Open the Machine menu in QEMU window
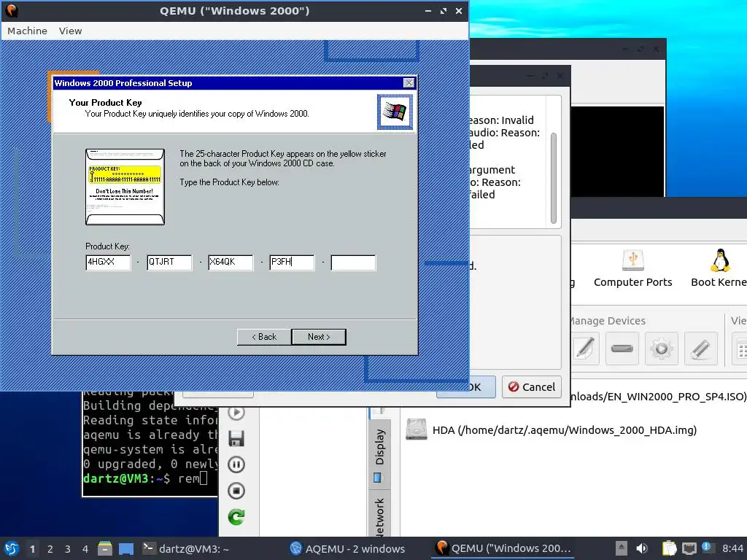This screenshot has width=747, height=560. (x=27, y=31)
